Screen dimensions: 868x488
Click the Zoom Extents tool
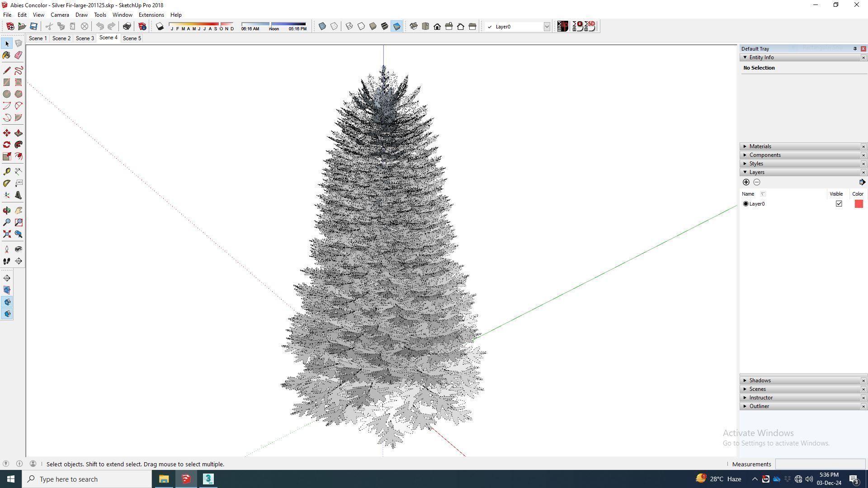pyautogui.click(x=7, y=234)
